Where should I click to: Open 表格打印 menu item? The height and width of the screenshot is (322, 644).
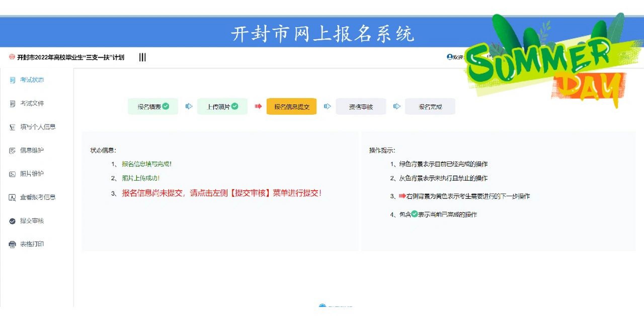(x=32, y=244)
